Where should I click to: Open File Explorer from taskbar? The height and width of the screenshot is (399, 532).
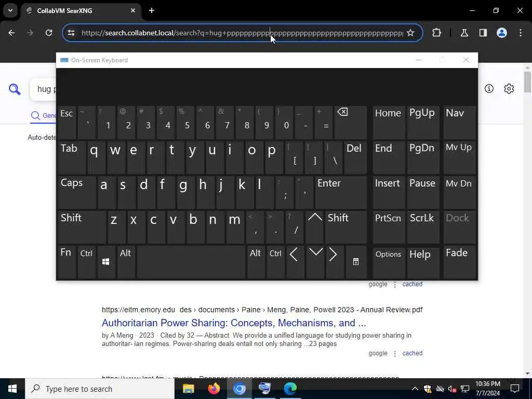[x=188, y=389]
